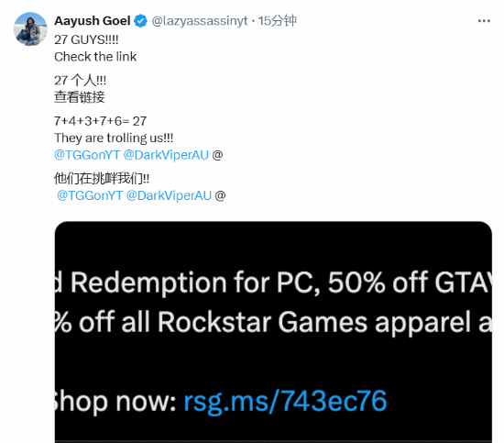Open @TGGonYT mention under the 他们在挑衅我们 line

click(x=90, y=195)
